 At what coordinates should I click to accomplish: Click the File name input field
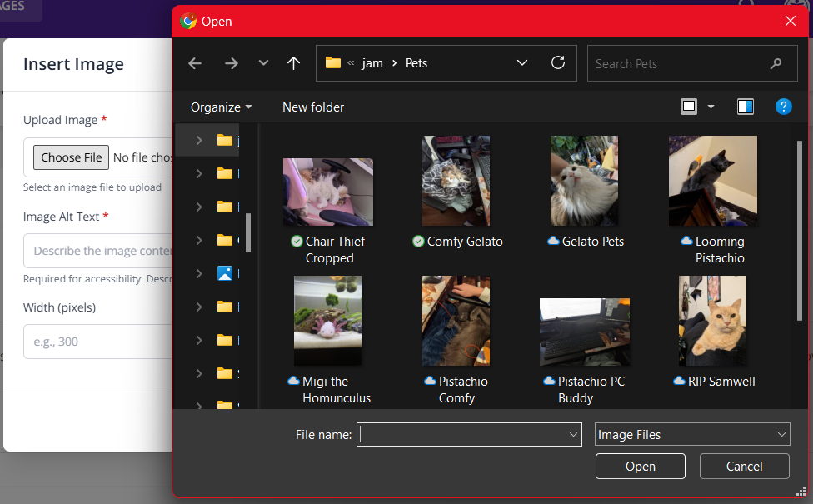462,434
